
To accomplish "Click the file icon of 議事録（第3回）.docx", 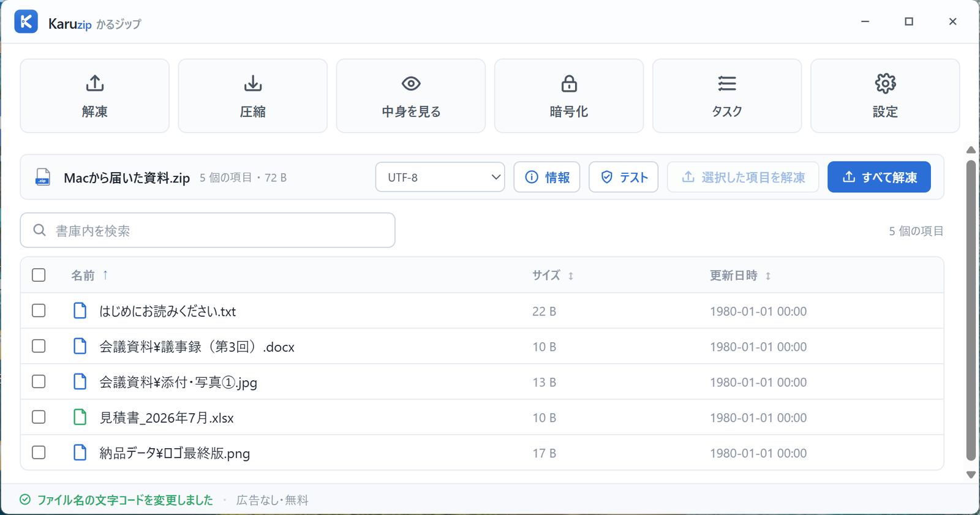I will coord(80,346).
